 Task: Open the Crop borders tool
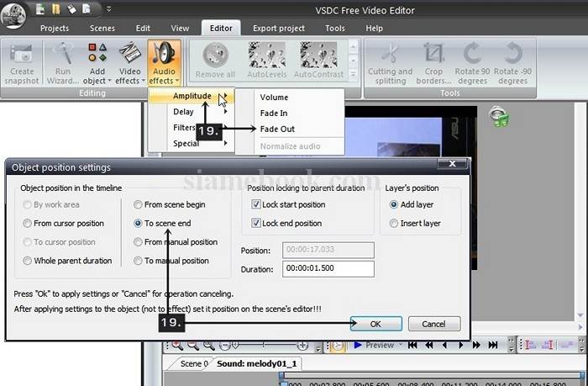click(x=433, y=64)
